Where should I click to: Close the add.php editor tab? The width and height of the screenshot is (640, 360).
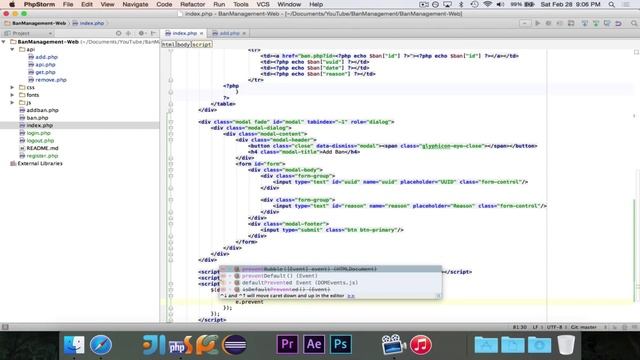[x=244, y=33]
